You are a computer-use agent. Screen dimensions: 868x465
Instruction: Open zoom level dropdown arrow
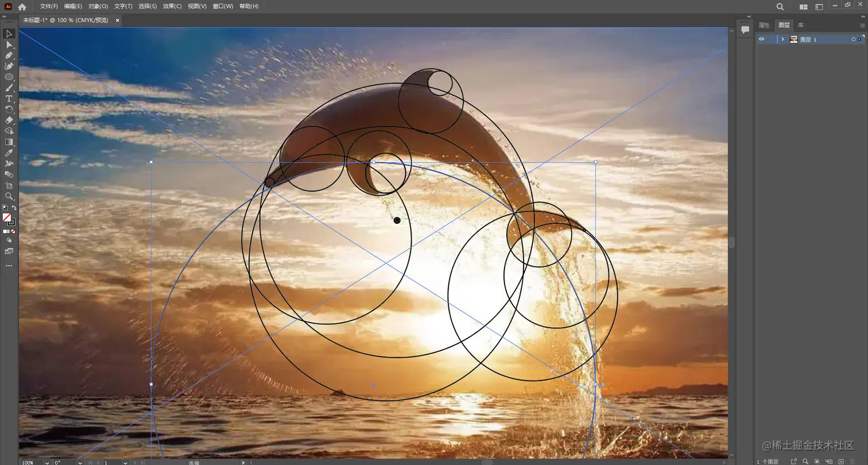click(x=47, y=462)
